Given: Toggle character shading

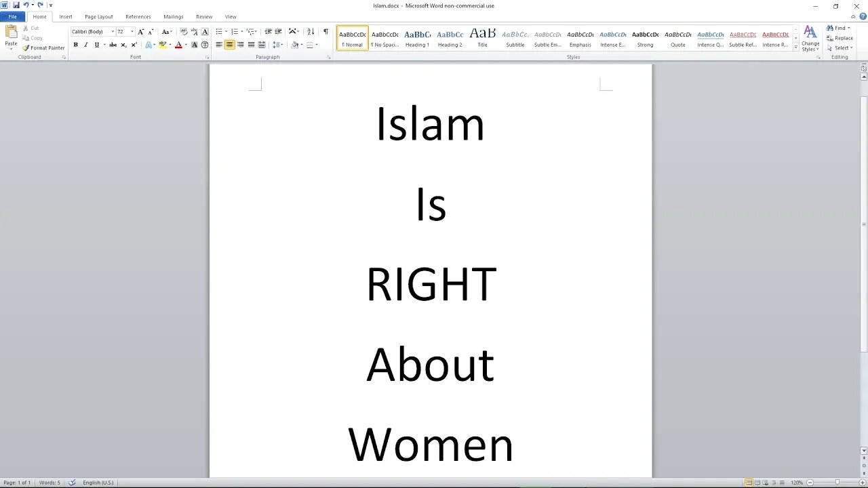Looking at the screenshot, I should pos(195,45).
